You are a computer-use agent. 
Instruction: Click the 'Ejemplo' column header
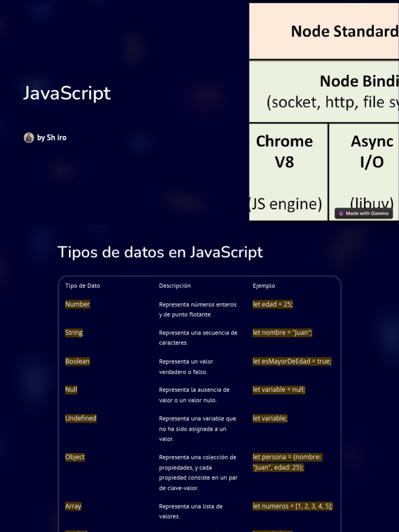pos(264,286)
